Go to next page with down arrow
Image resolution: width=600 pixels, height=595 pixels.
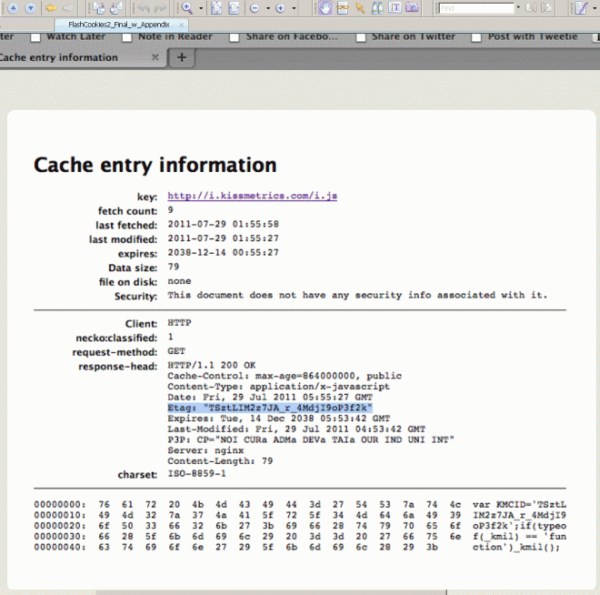point(31,8)
